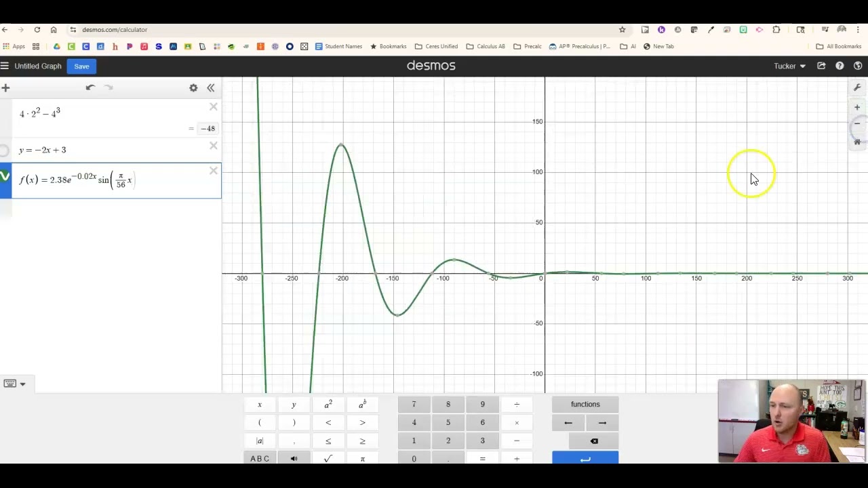Open the Desmos hamburger menu
Viewport: 868px width, 488px height.
tap(5, 66)
